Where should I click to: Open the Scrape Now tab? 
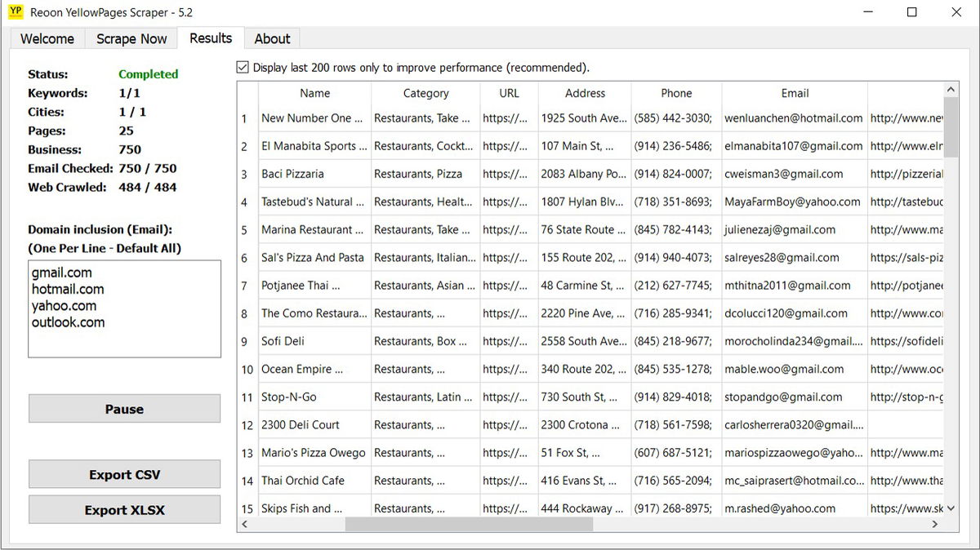point(131,38)
